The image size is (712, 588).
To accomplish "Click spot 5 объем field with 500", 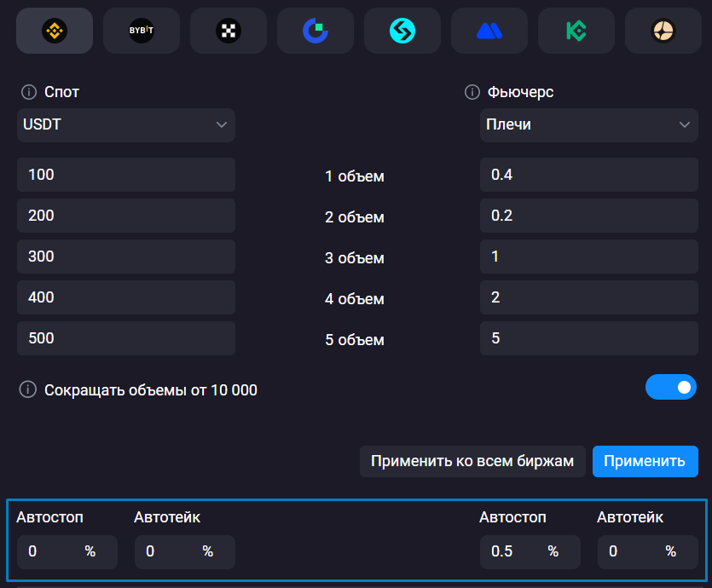I will click(x=126, y=338).
